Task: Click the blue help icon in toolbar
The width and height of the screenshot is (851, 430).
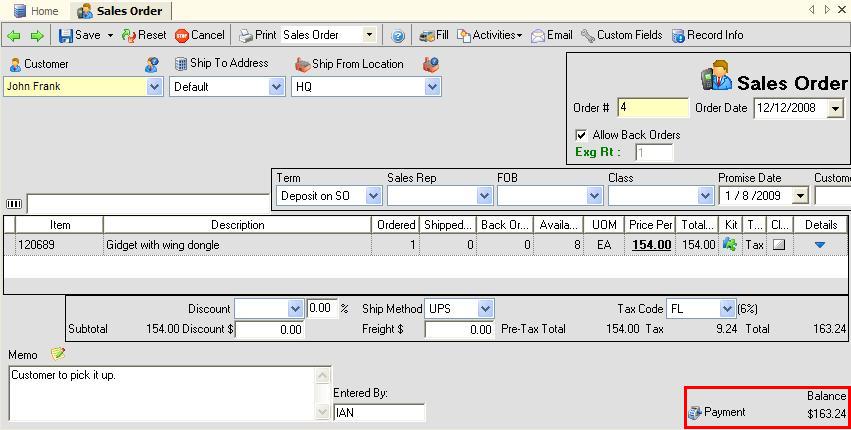Action: 398,35
